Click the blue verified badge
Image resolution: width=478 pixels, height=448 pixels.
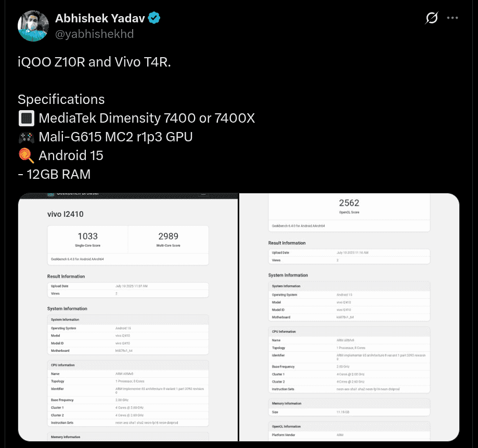[154, 18]
